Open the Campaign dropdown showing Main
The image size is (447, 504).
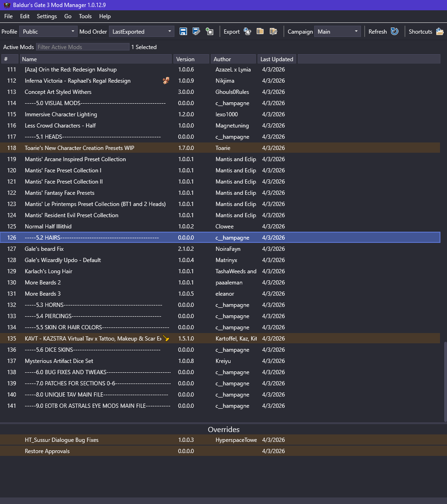pos(337,31)
